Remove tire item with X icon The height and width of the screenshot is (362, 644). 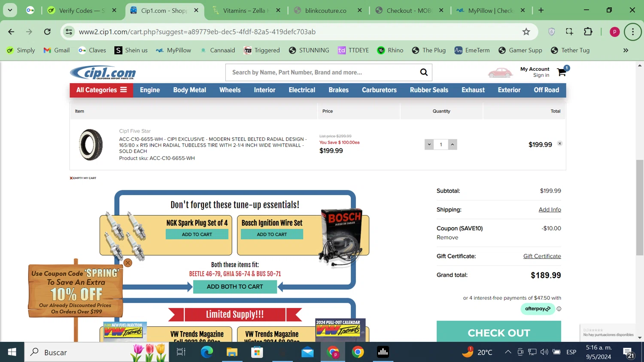click(560, 144)
